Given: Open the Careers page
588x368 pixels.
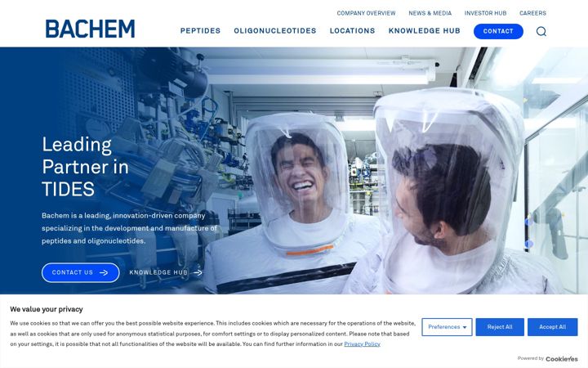Looking at the screenshot, I should coord(532,13).
